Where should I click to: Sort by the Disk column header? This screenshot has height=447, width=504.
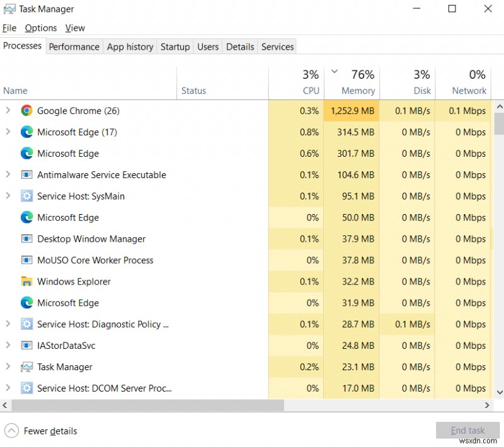tap(407, 83)
